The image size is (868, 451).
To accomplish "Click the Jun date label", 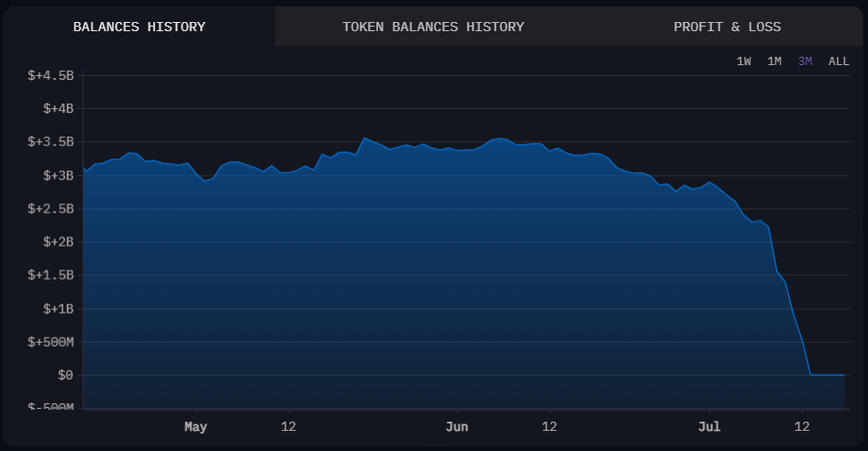I will tap(457, 426).
